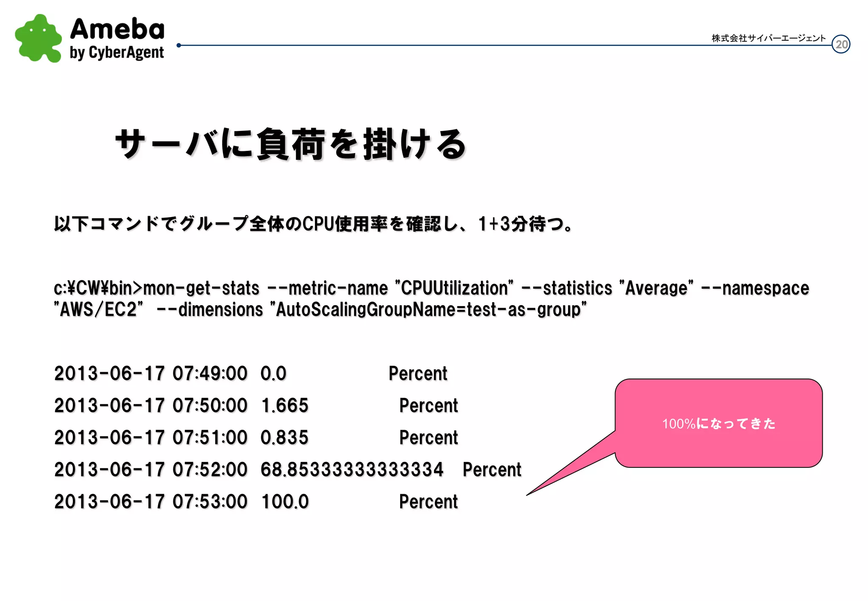868x601 pixels.
Task: Click 'Percent' in the 07:53:00 row
Action: 428,502
